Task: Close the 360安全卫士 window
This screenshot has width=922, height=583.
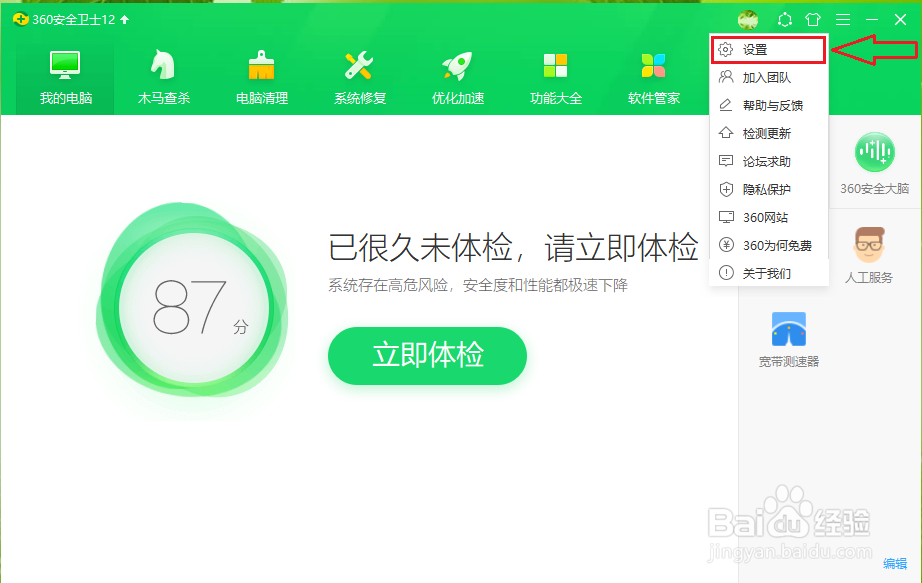Action: [x=900, y=20]
